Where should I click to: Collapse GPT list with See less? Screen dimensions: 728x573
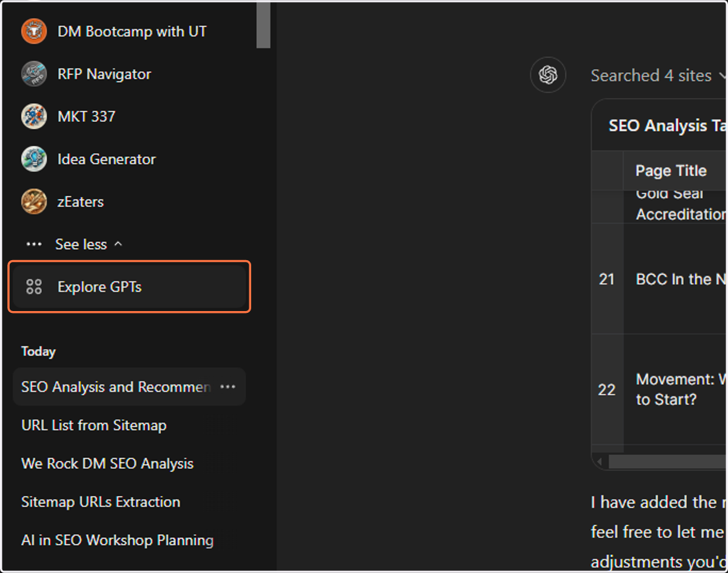click(x=89, y=244)
